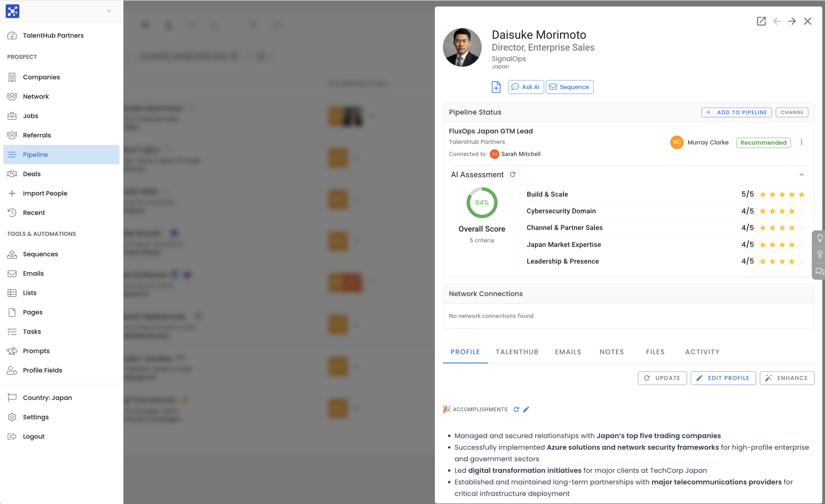Click the add document icon
The height and width of the screenshot is (504, 825).
496,87
